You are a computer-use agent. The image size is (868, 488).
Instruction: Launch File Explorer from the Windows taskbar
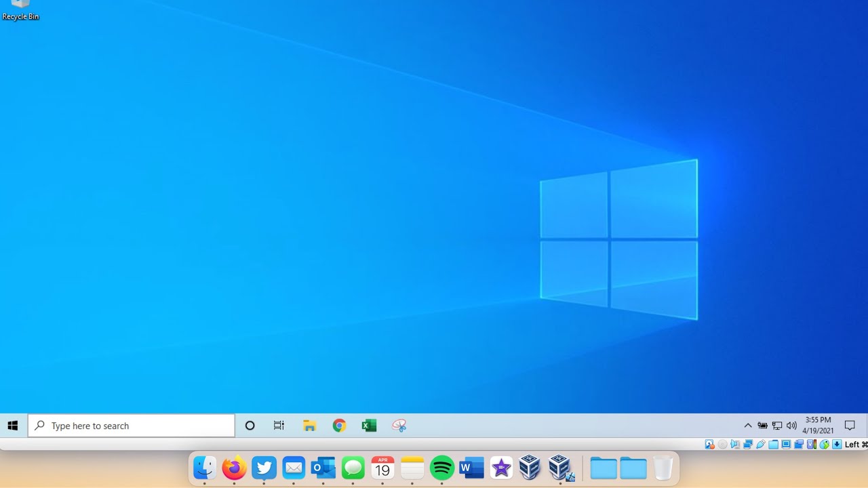310,426
